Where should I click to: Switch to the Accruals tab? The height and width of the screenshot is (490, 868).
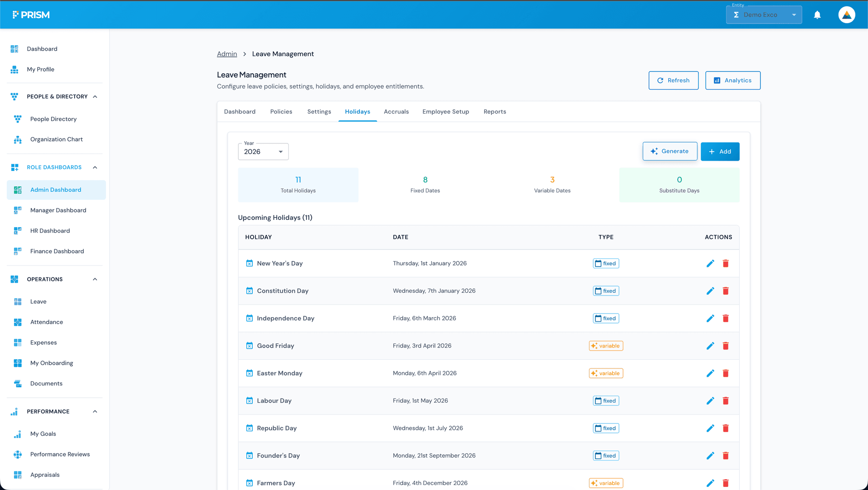pos(396,111)
